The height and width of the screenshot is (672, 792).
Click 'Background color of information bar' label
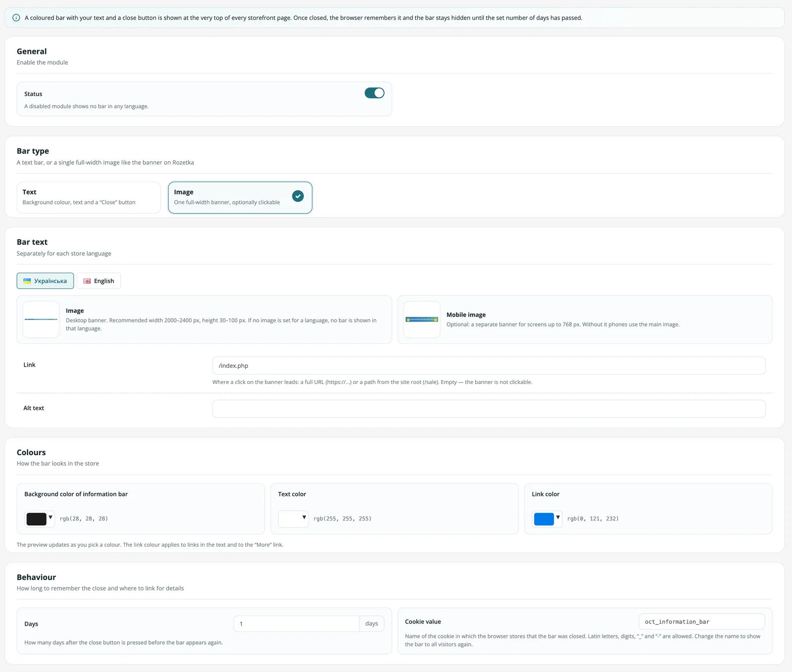pos(76,494)
